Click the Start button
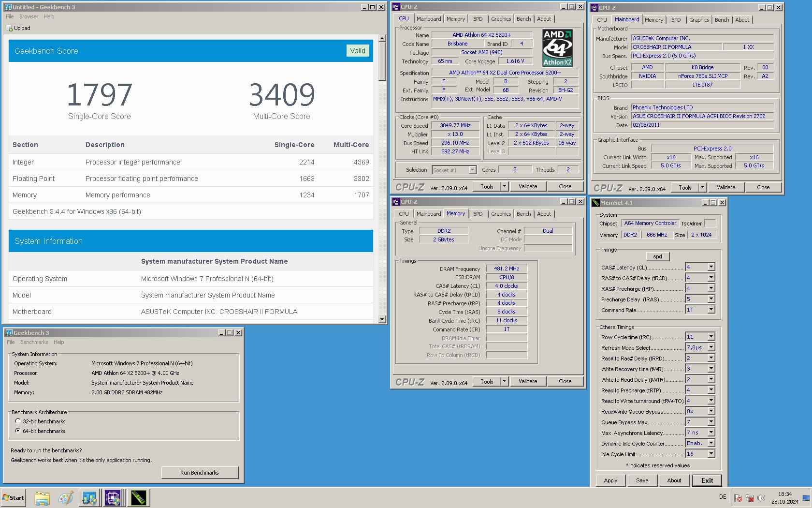The height and width of the screenshot is (508, 812). click(14, 498)
